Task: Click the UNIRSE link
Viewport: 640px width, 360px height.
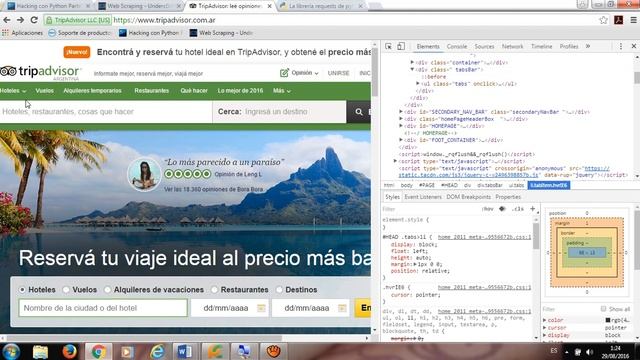Action: coord(338,73)
